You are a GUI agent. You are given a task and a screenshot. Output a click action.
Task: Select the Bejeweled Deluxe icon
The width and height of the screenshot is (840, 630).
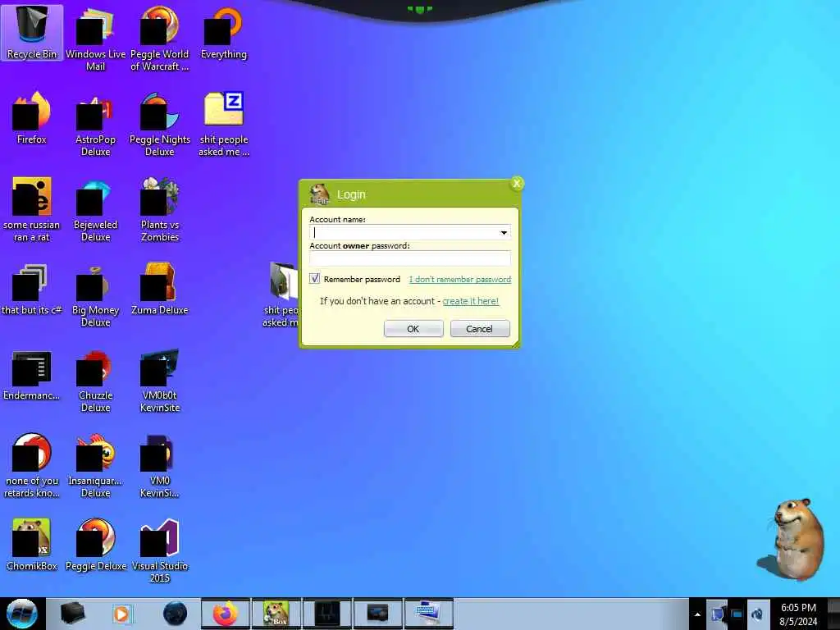(x=95, y=209)
